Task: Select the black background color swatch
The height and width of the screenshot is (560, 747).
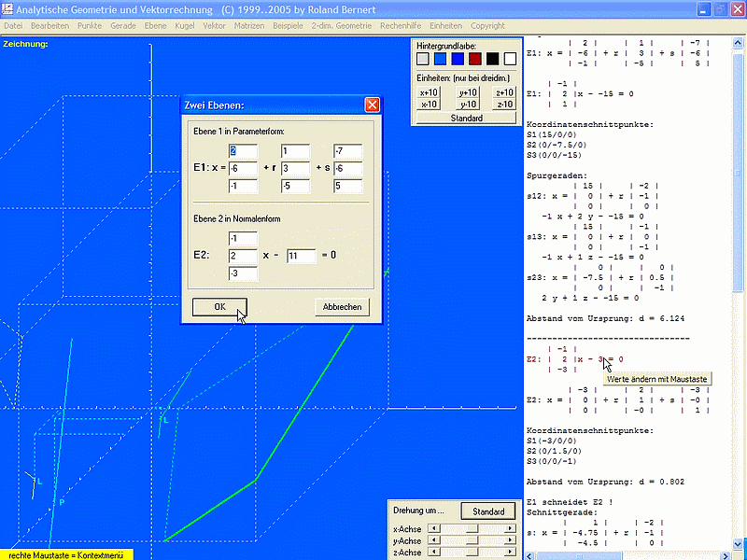Action: pos(492,59)
